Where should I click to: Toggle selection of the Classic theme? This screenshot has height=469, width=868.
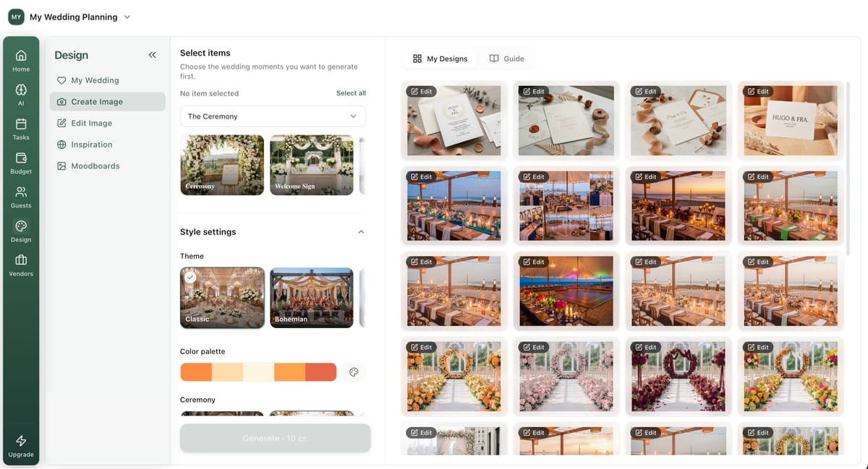coord(222,298)
